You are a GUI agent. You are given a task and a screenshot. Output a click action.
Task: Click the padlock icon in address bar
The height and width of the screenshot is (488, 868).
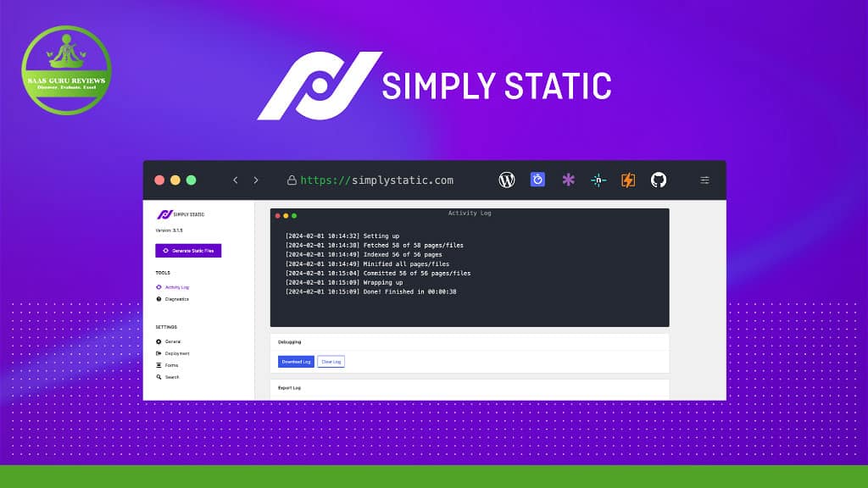click(292, 180)
